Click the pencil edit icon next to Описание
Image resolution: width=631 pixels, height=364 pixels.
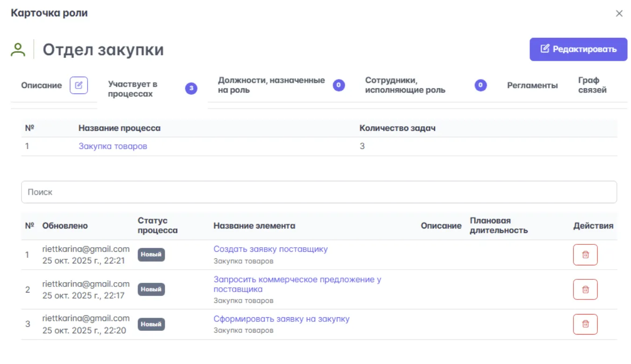(x=79, y=85)
